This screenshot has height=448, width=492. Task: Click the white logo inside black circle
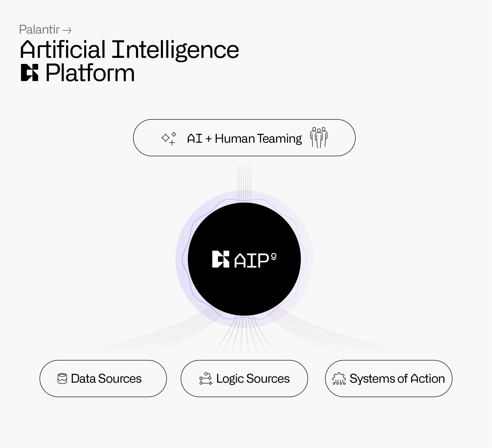coord(220,259)
